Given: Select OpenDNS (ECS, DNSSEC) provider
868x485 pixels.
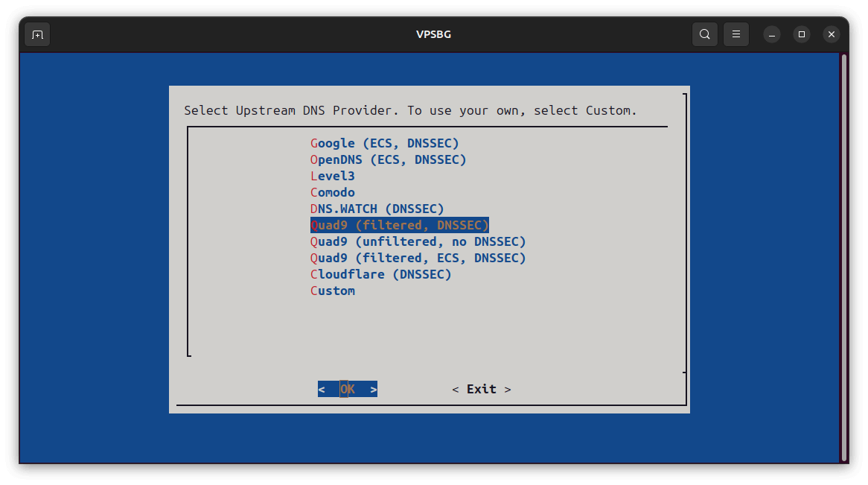Looking at the screenshot, I should [388, 159].
